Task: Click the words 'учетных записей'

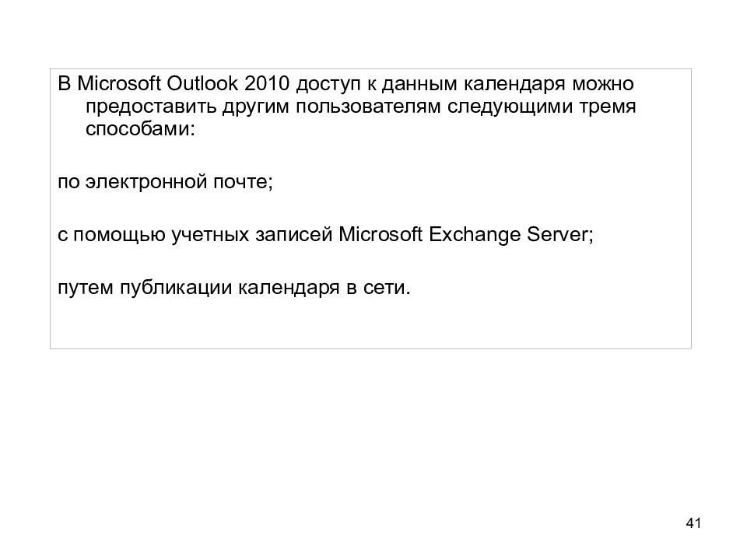Action: click(251, 235)
